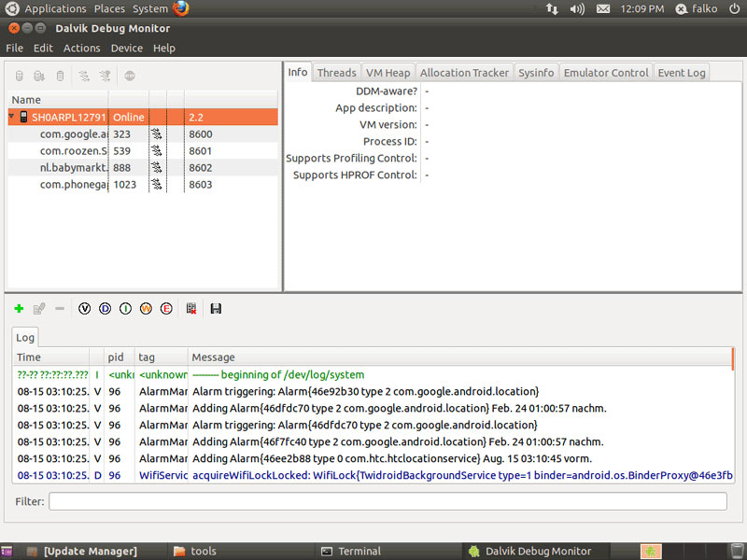The height and width of the screenshot is (560, 747).
Task: Switch to the VM Heap tab
Action: tap(388, 73)
